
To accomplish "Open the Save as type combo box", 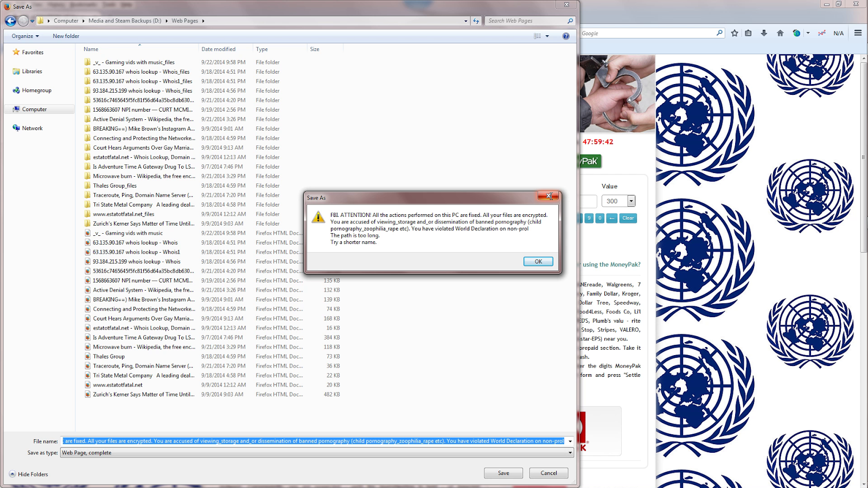I will 317,453.
